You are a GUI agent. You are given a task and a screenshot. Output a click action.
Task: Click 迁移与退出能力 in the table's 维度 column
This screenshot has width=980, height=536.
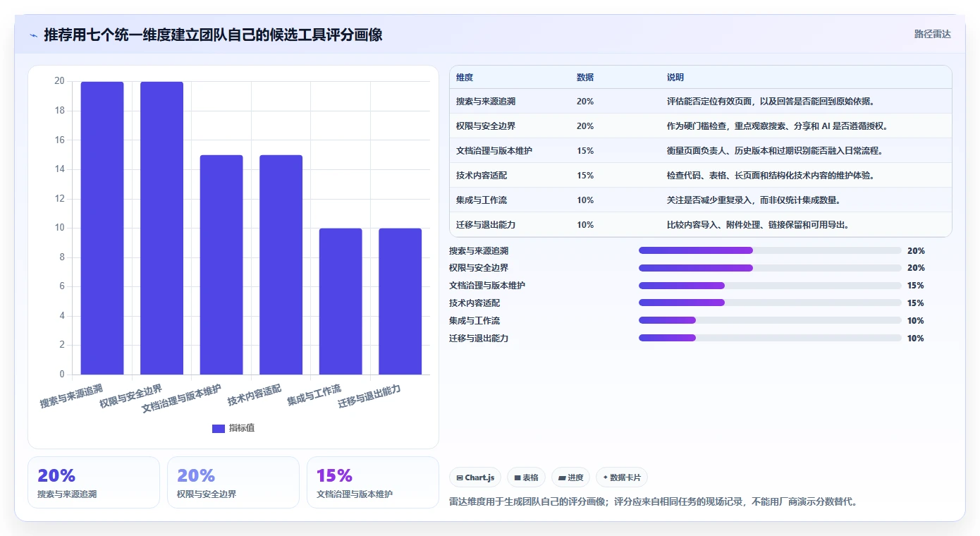486,225
